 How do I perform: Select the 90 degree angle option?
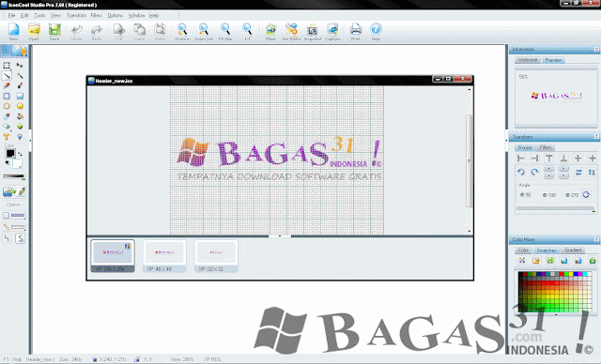coord(526,195)
